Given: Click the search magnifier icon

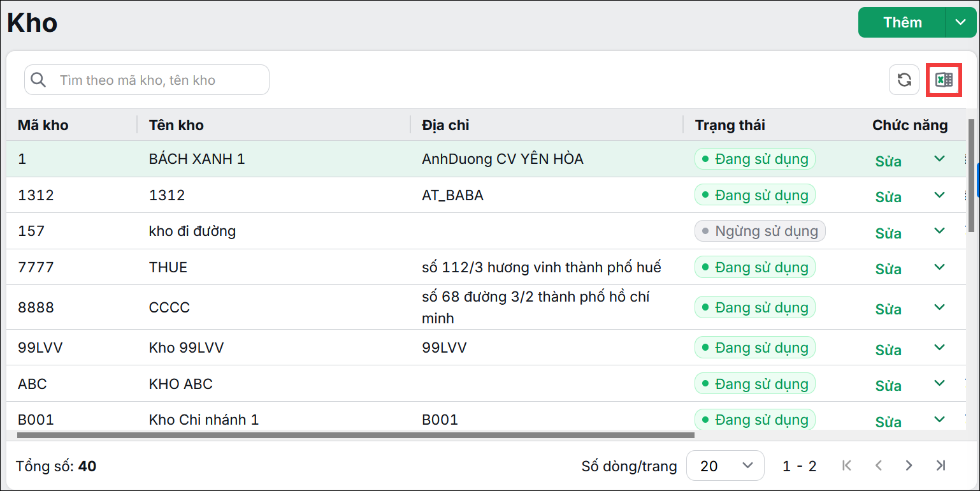Looking at the screenshot, I should (38, 80).
